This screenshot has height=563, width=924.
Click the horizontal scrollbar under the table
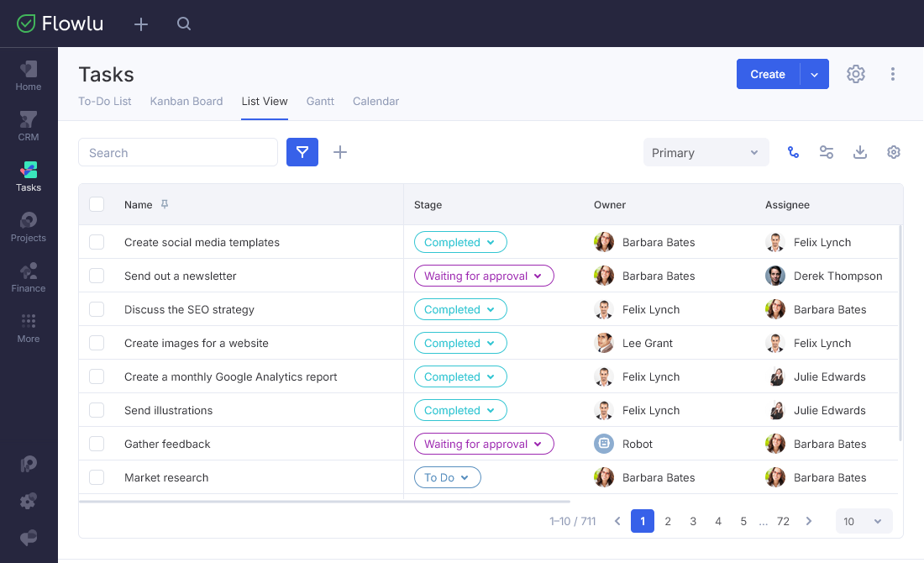(x=324, y=501)
